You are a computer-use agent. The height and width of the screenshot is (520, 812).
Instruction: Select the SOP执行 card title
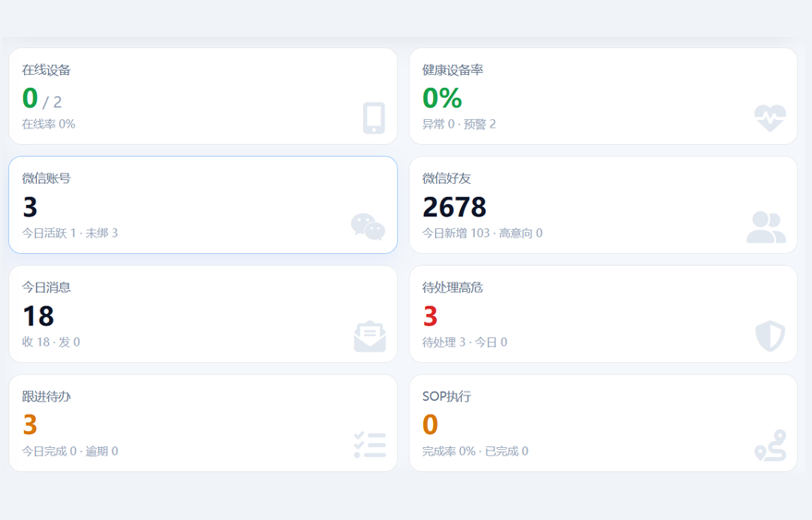(446, 397)
